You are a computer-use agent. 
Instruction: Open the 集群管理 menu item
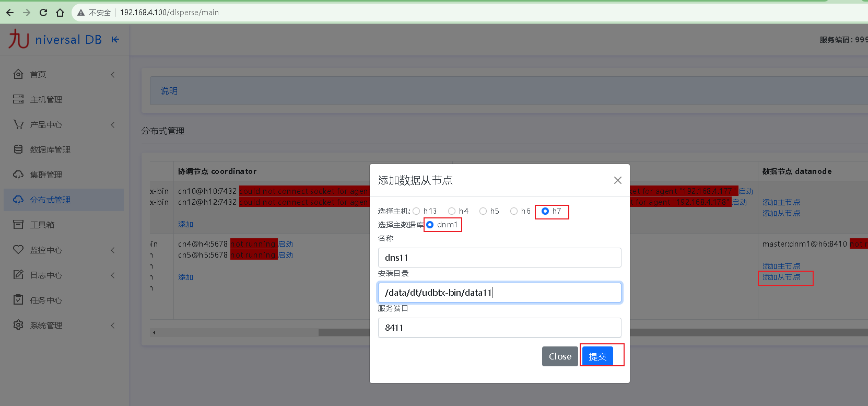click(x=46, y=175)
